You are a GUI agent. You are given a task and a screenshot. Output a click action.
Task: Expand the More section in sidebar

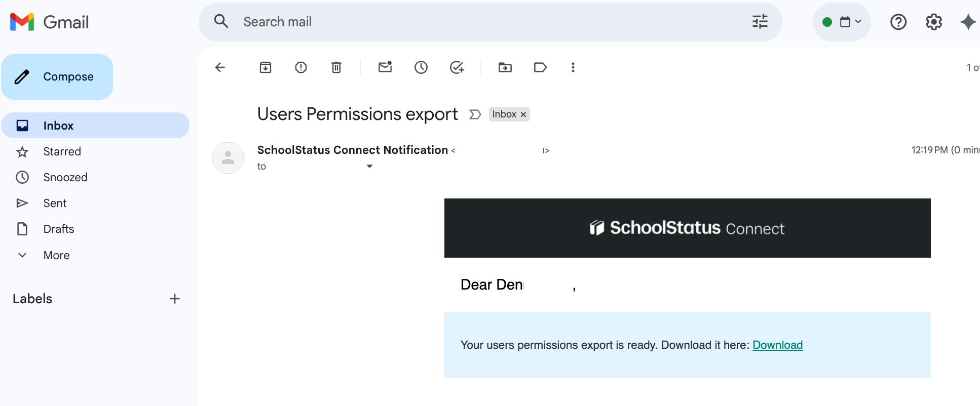pos(56,255)
